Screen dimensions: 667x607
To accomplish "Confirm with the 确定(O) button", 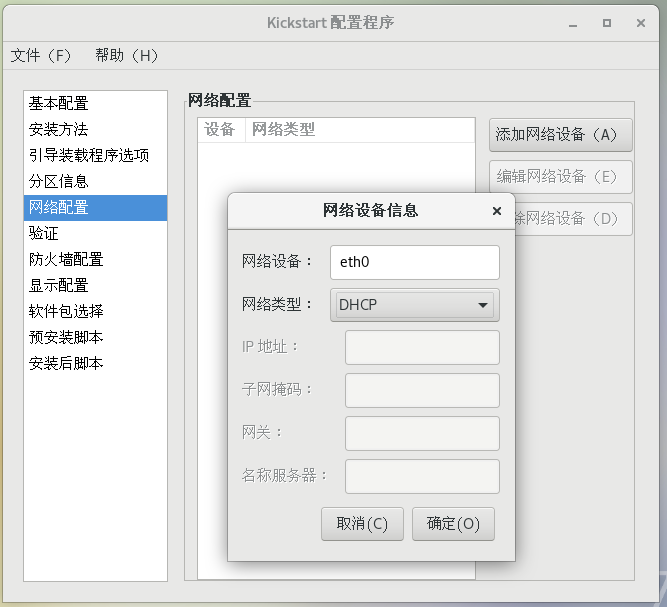I will 453,524.
